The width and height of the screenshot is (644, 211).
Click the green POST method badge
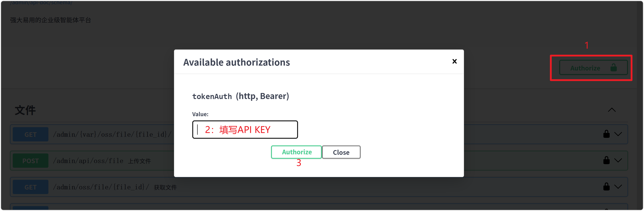pyautogui.click(x=31, y=161)
